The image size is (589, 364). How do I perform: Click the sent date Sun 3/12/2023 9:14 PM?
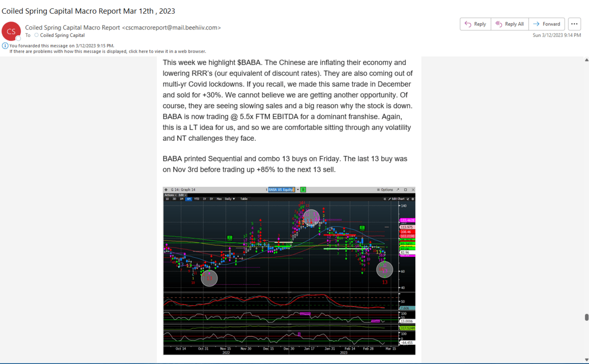(x=557, y=35)
